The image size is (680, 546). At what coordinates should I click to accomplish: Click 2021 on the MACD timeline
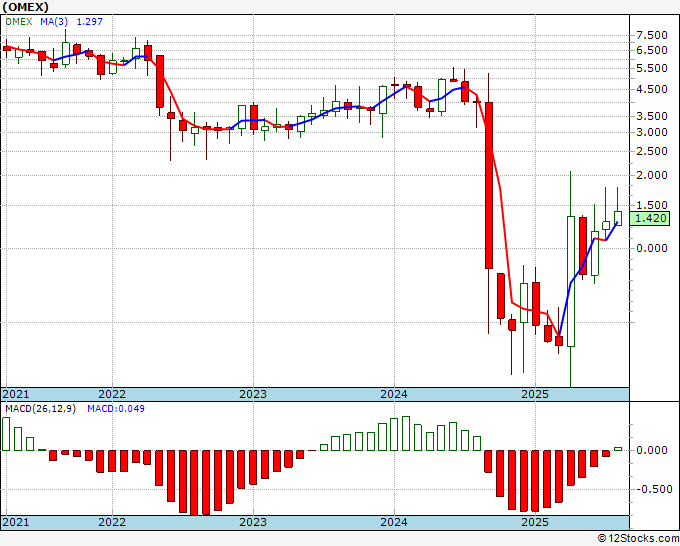tap(16, 522)
